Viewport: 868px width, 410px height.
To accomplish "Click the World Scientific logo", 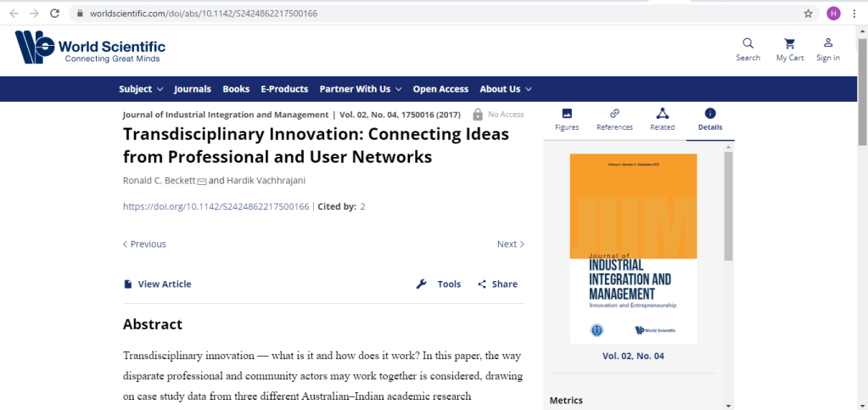I will click(x=90, y=48).
